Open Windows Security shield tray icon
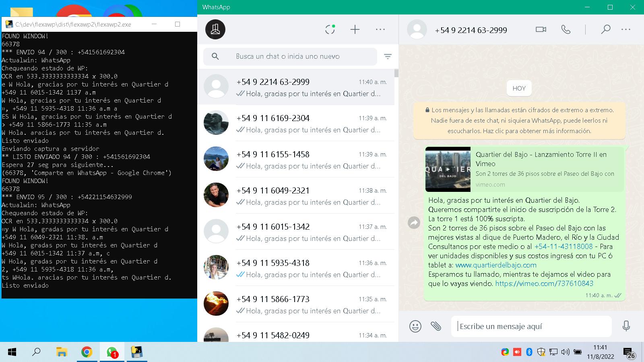The image size is (644, 362). click(541, 352)
